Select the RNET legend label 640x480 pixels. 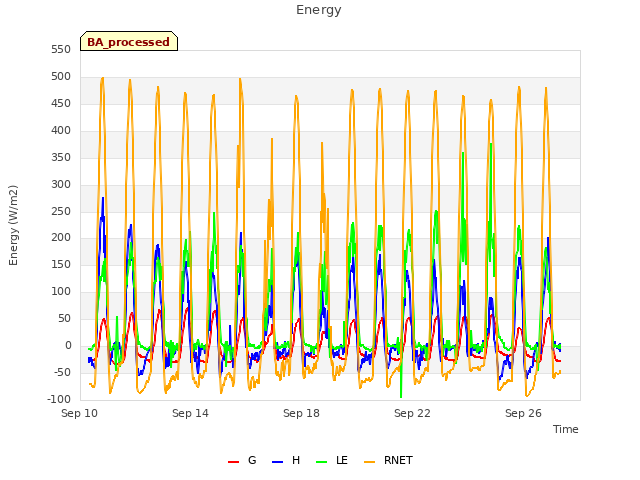[x=398, y=460]
